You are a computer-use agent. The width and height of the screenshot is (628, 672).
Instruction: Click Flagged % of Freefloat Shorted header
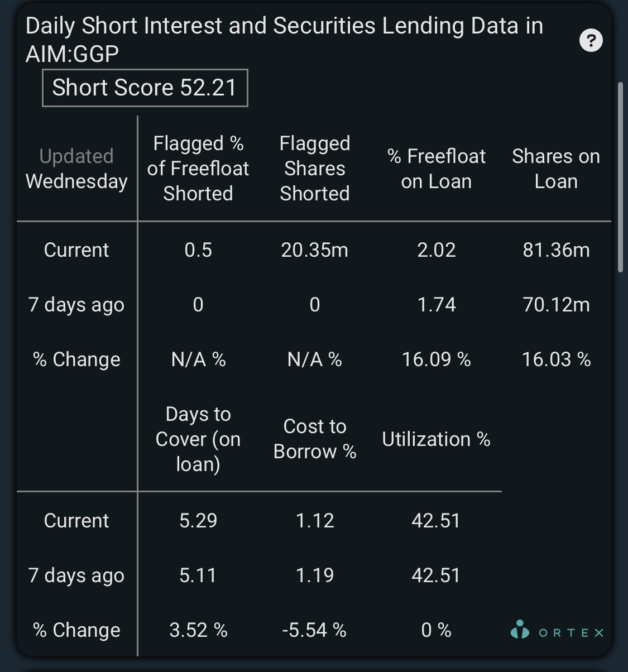pos(198,169)
